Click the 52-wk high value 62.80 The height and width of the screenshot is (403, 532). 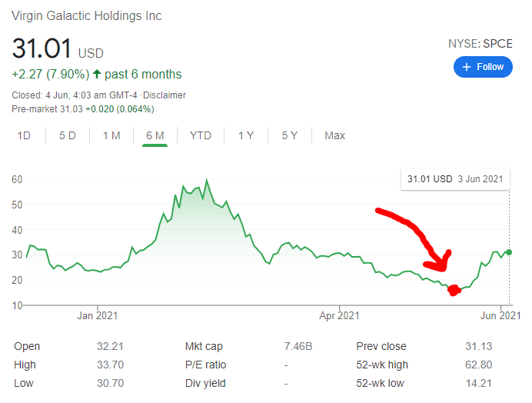478,365
